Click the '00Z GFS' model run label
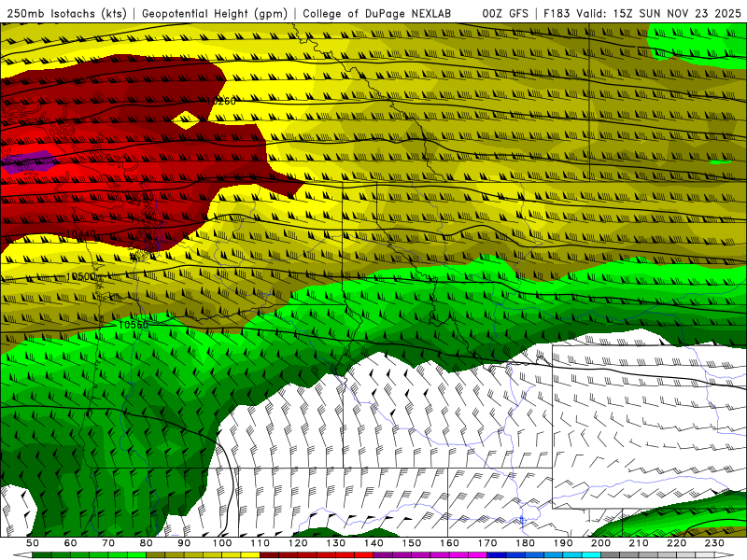The width and height of the screenshot is (747, 560). (x=505, y=14)
